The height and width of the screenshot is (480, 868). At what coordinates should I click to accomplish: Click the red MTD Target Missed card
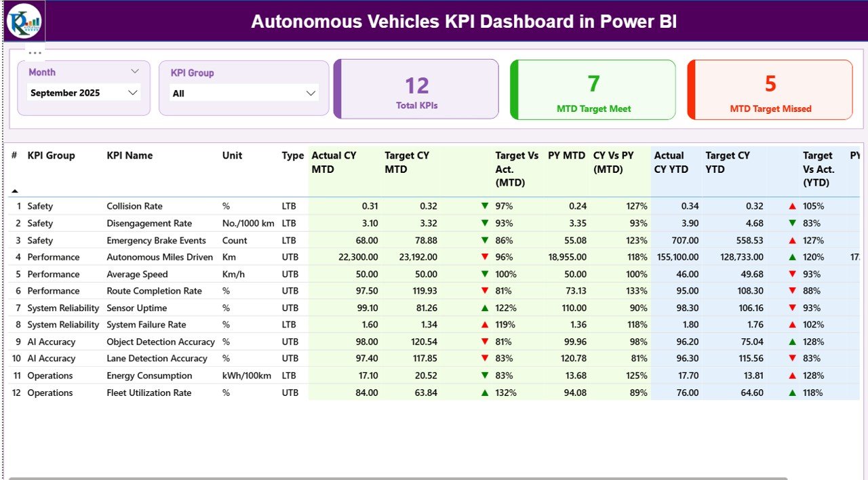pos(770,89)
